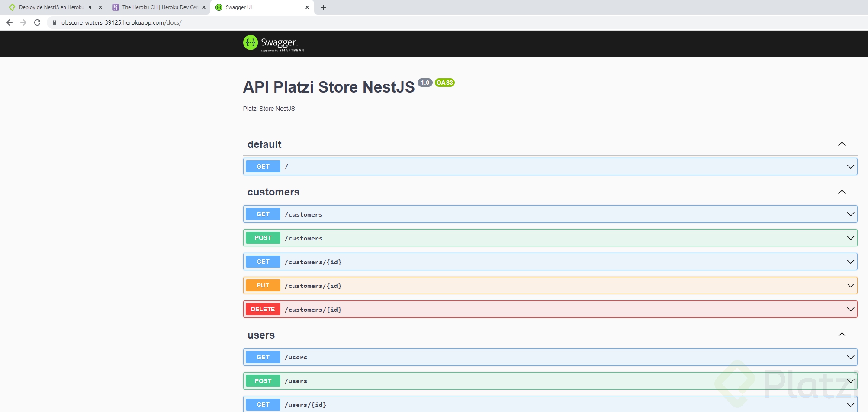
Task: Click the browser back arrow
Action: 9,22
